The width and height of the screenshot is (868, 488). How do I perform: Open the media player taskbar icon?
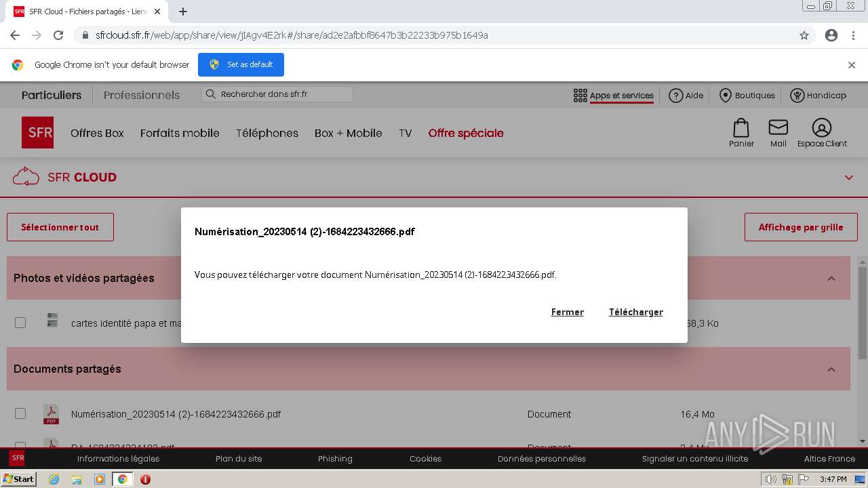(x=100, y=479)
